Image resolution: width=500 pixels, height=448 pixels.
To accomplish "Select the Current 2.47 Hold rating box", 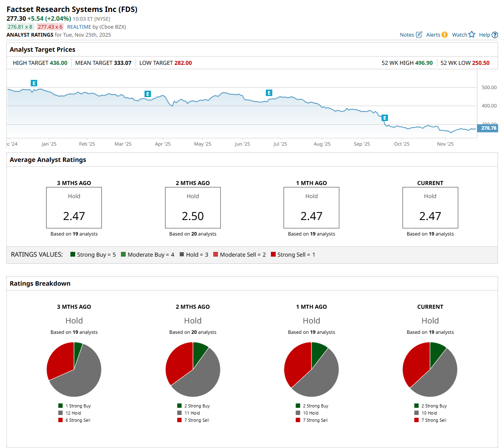I will pyautogui.click(x=430, y=208).
